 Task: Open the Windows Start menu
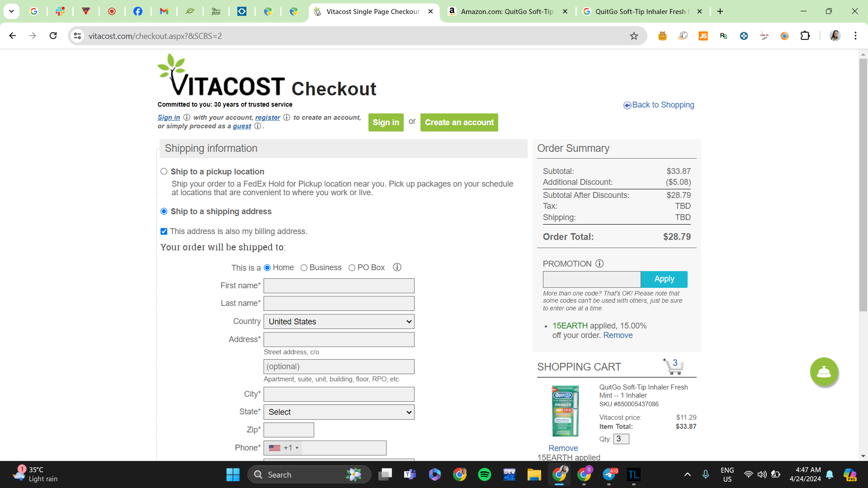point(233,474)
